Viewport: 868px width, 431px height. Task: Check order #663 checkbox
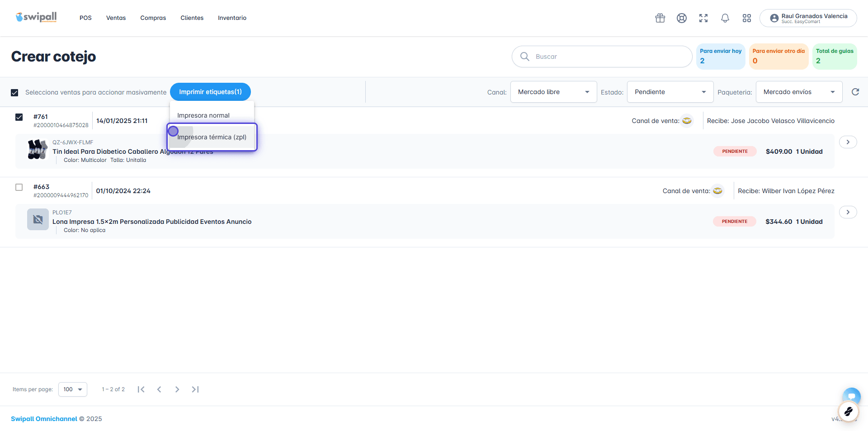19,187
